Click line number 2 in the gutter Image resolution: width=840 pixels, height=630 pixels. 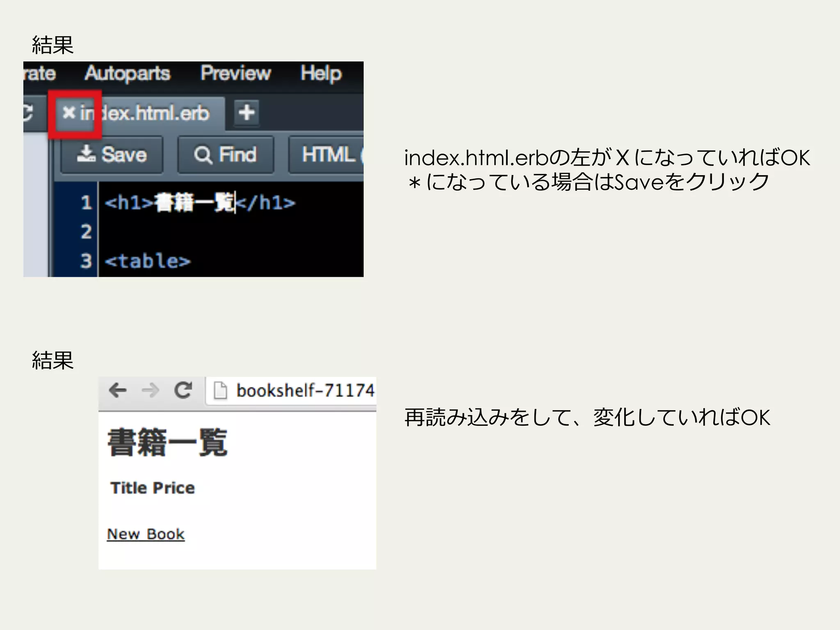[86, 232]
